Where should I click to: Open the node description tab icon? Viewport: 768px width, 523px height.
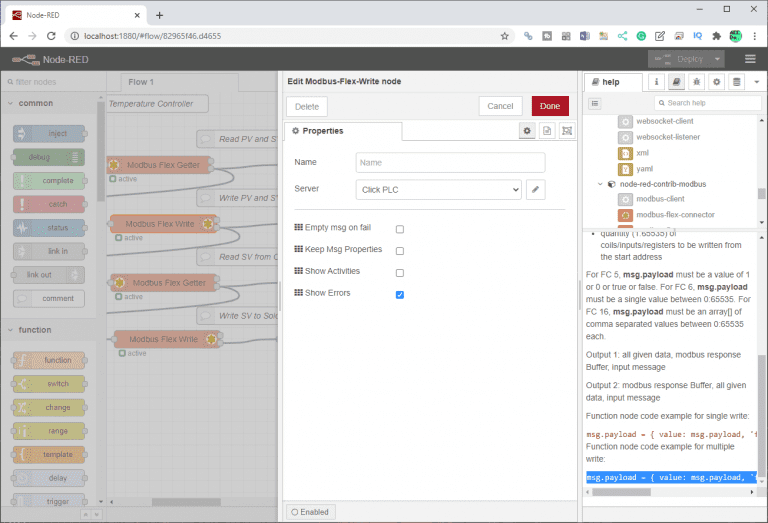coord(547,131)
